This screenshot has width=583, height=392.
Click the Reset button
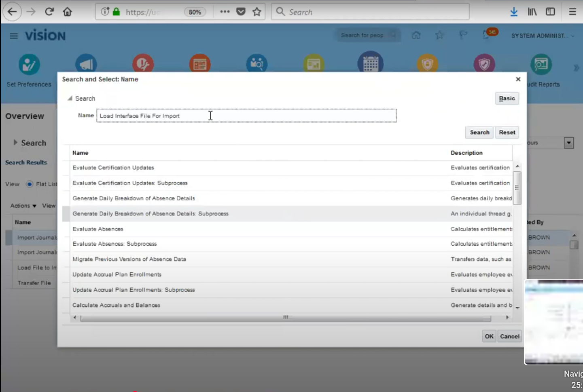(507, 133)
